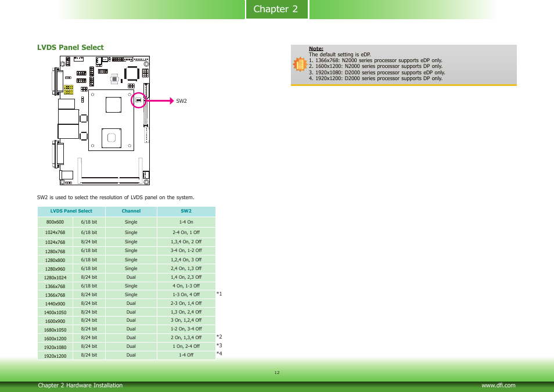Image resolution: width=554 pixels, height=392 pixels.
Task: Click note line '1. 1366x768: N2000 series processor'
Action: point(376,60)
